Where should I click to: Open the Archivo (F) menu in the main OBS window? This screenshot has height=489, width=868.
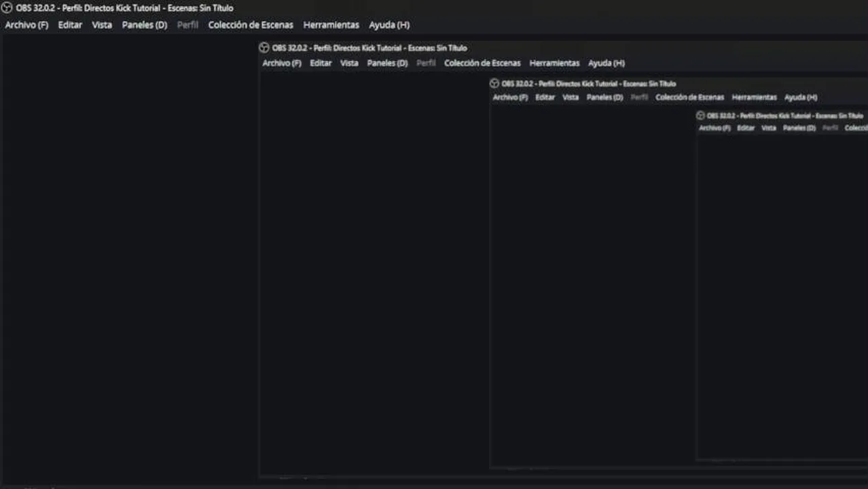tap(26, 25)
